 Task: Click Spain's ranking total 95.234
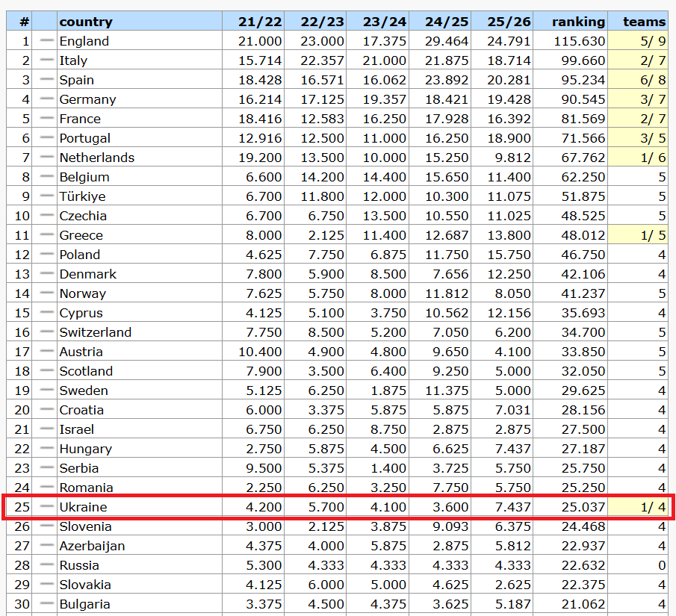[580, 80]
